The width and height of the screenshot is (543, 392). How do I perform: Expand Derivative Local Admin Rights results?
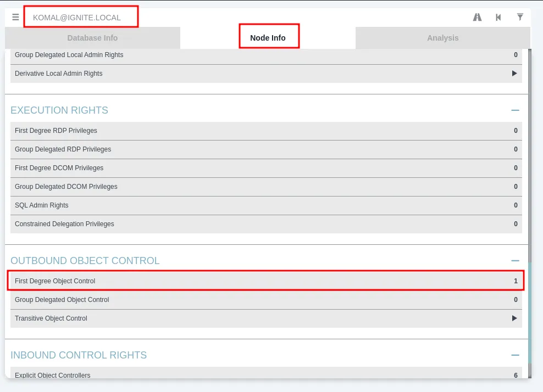pos(514,73)
